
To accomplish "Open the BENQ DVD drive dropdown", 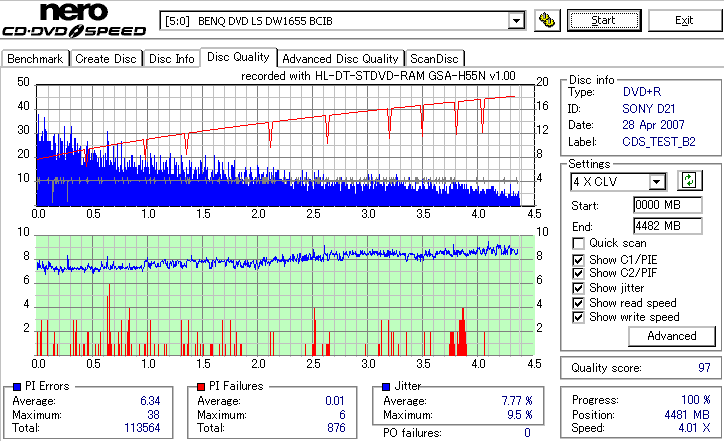I will click(516, 21).
